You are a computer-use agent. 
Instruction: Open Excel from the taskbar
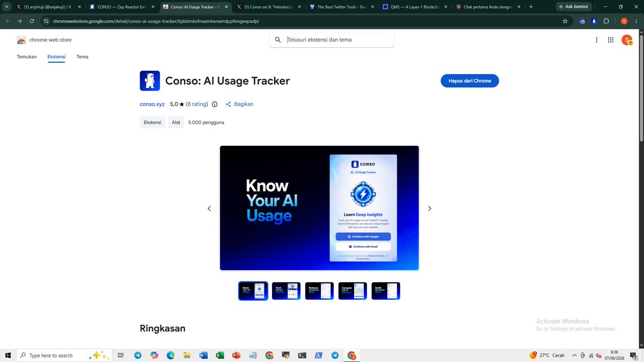coord(219,355)
